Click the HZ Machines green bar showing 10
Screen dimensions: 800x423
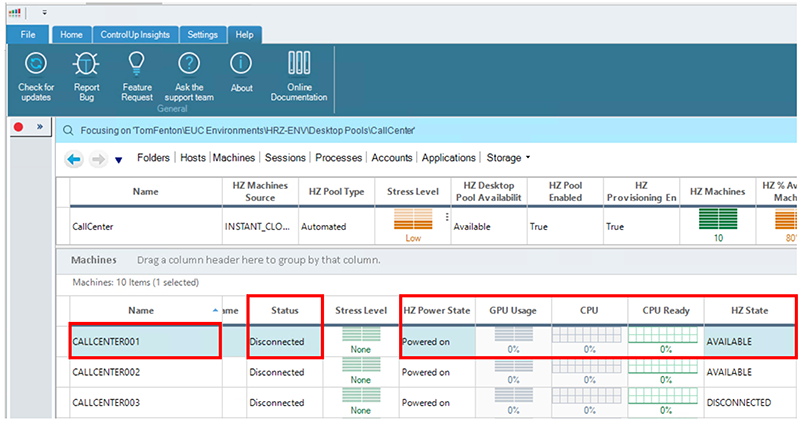click(x=718, y=219)
